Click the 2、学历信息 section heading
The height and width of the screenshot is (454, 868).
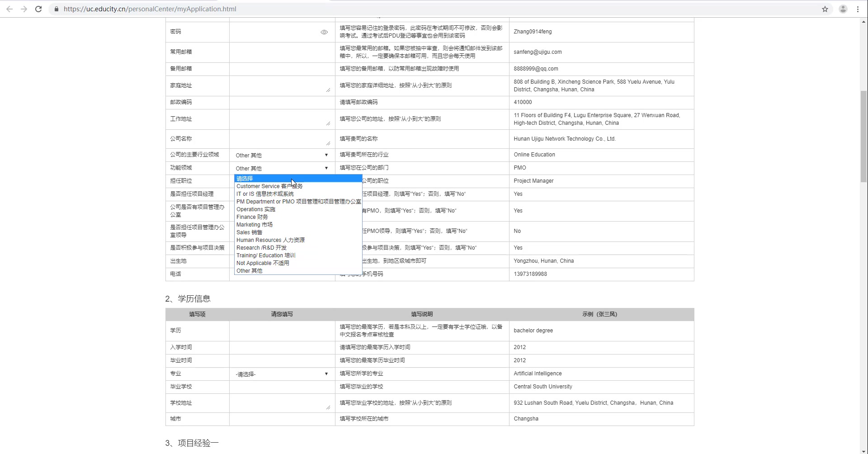point(188,299)
